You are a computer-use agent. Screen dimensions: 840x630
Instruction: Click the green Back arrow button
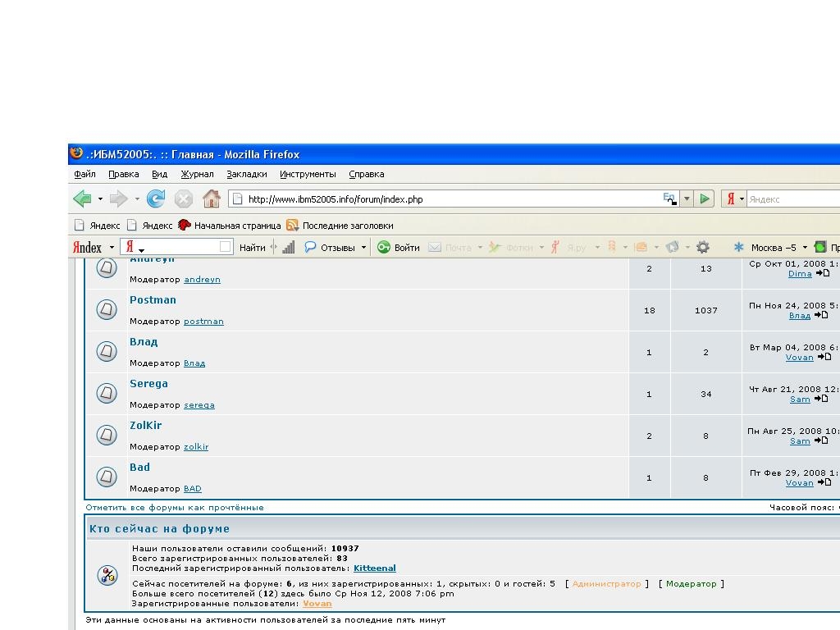point(82,199)
